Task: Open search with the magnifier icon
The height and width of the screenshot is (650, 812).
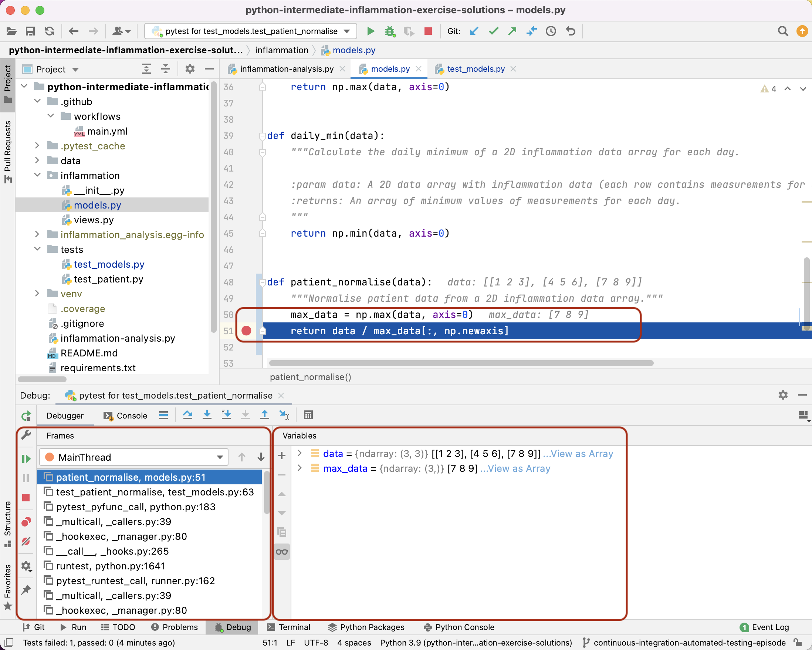Action: tap(783, 31)
